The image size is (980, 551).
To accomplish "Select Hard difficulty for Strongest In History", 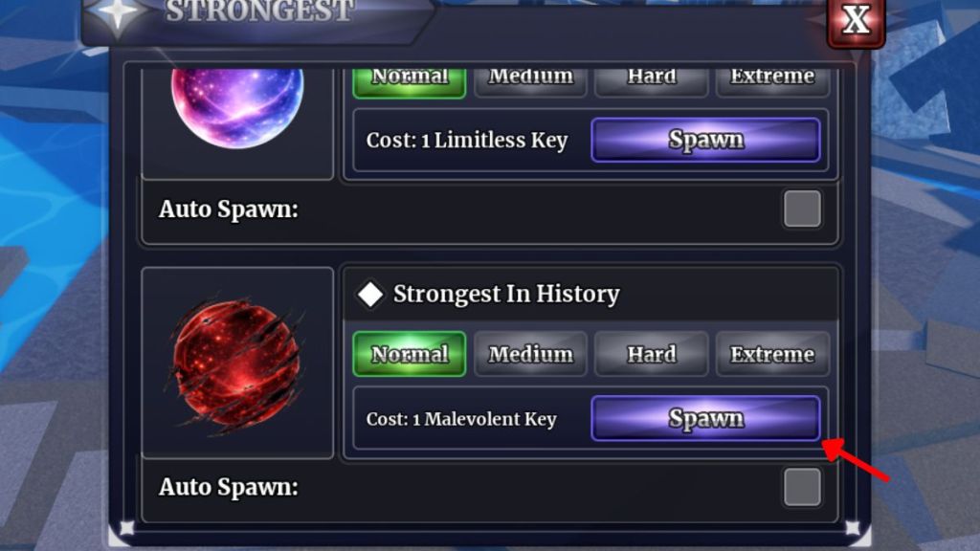I will tap(651, 354).
